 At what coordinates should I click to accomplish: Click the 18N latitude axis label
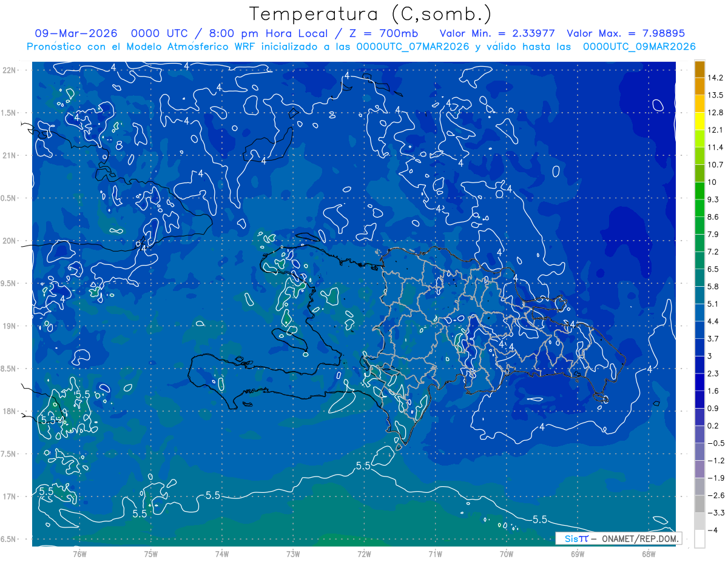click(x=10, y=411)
